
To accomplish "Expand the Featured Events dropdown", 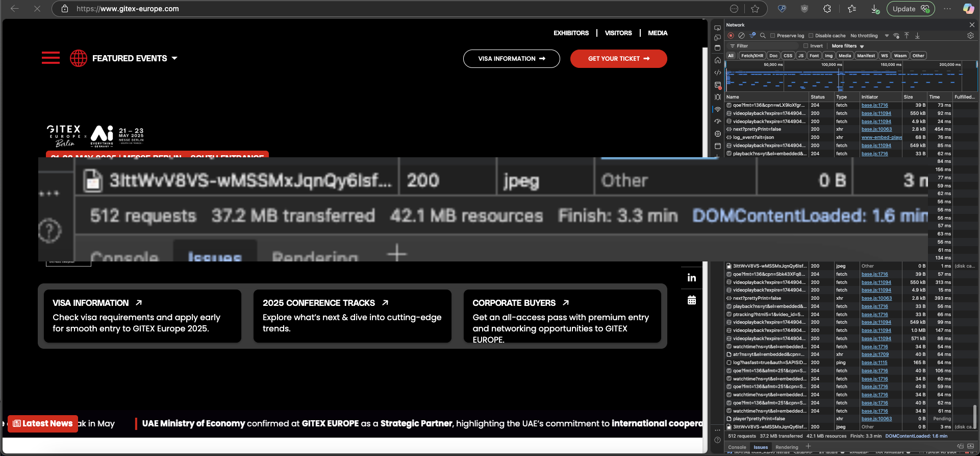I will (x=135, y=58).
